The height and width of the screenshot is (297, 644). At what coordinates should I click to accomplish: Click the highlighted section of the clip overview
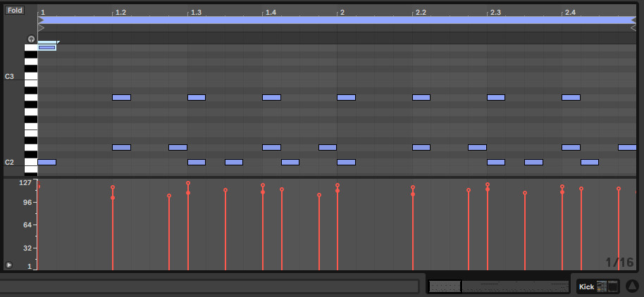coord(445,286)
